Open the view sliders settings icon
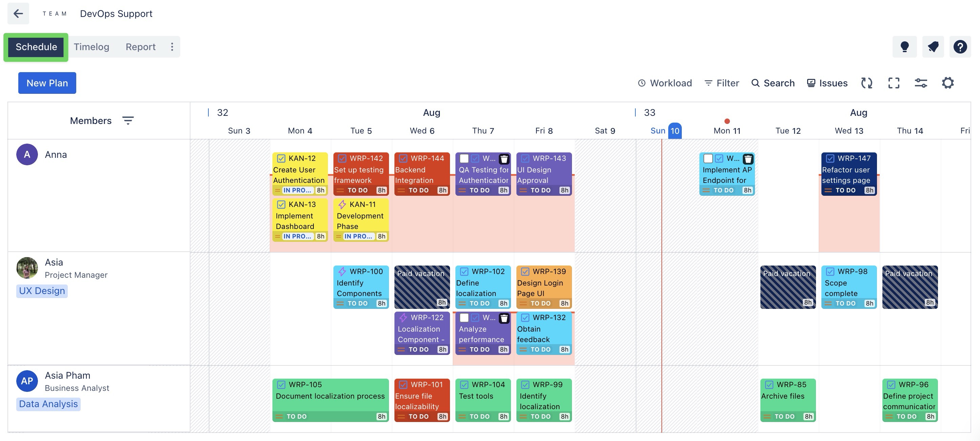This screenshot has height=441, width=980. click(921, 83)
